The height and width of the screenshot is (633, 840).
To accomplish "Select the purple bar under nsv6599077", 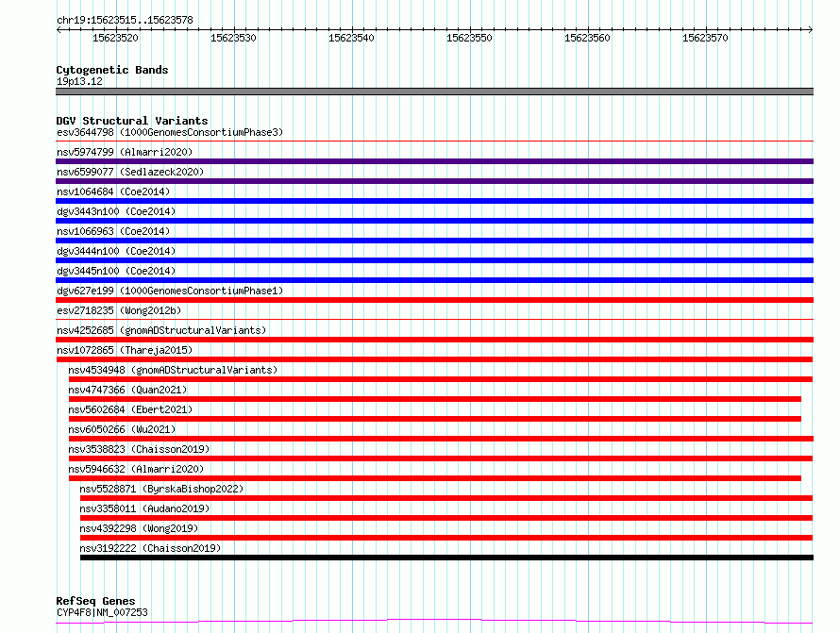I will coord(434,181).
